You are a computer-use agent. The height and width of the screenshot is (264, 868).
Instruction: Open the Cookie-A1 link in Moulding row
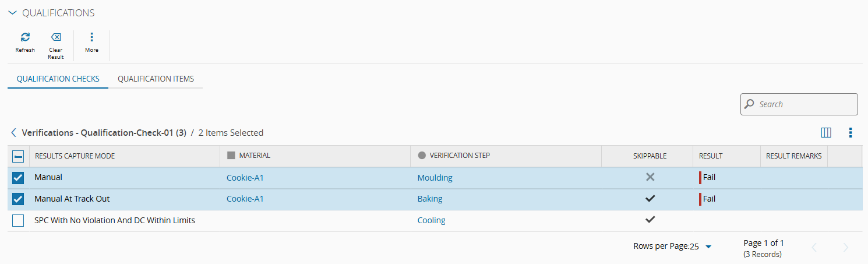245,178
